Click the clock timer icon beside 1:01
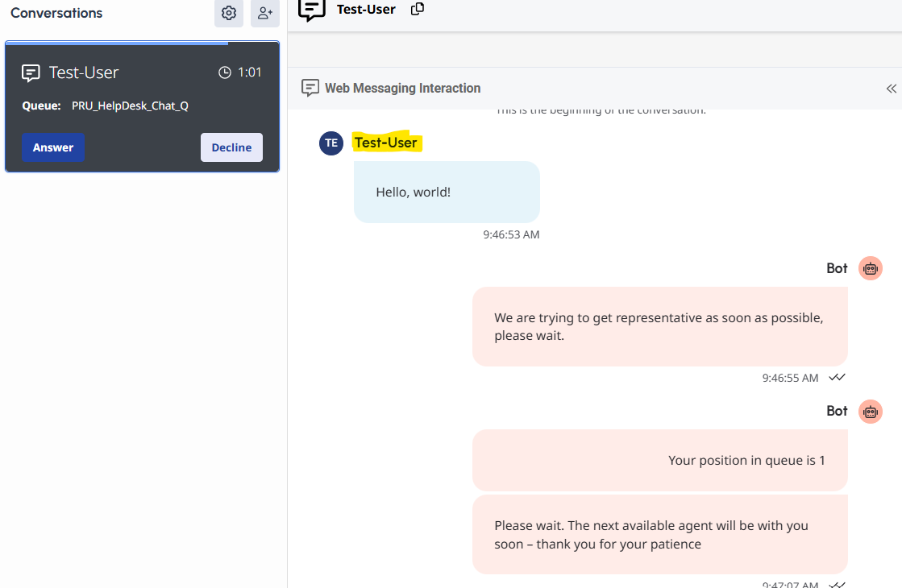The width and height of the screenshot is (902, 588). (224, 72)
